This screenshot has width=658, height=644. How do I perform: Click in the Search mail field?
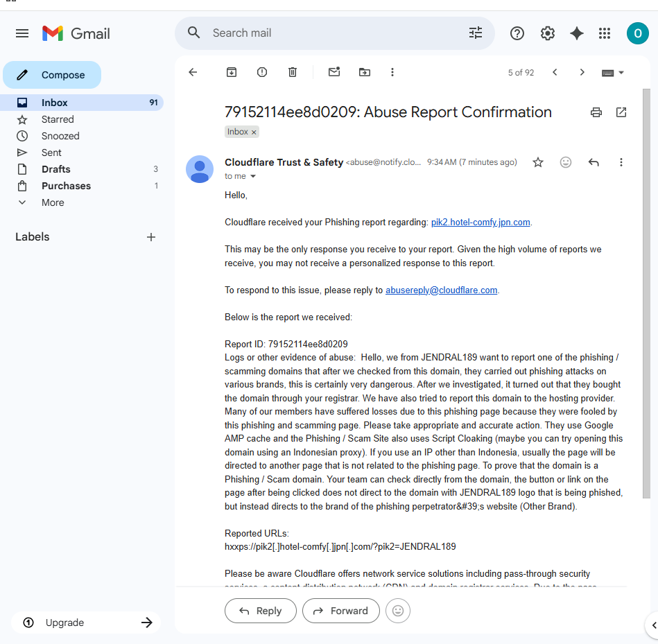pos(336,33)
